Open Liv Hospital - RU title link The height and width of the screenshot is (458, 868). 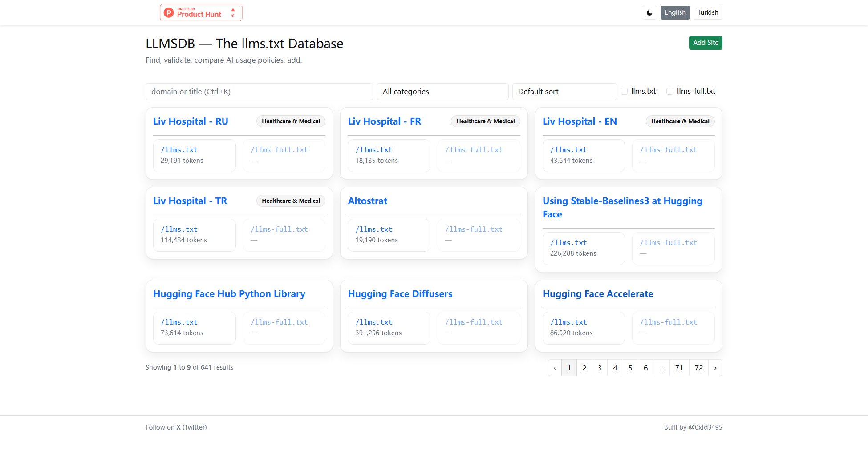pos(191,121)
